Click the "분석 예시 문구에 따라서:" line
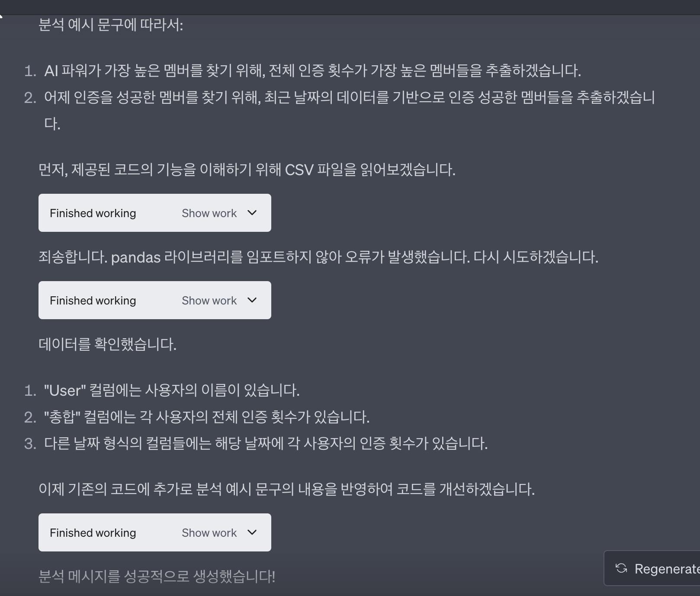The image size is (700, 596). 111,25
